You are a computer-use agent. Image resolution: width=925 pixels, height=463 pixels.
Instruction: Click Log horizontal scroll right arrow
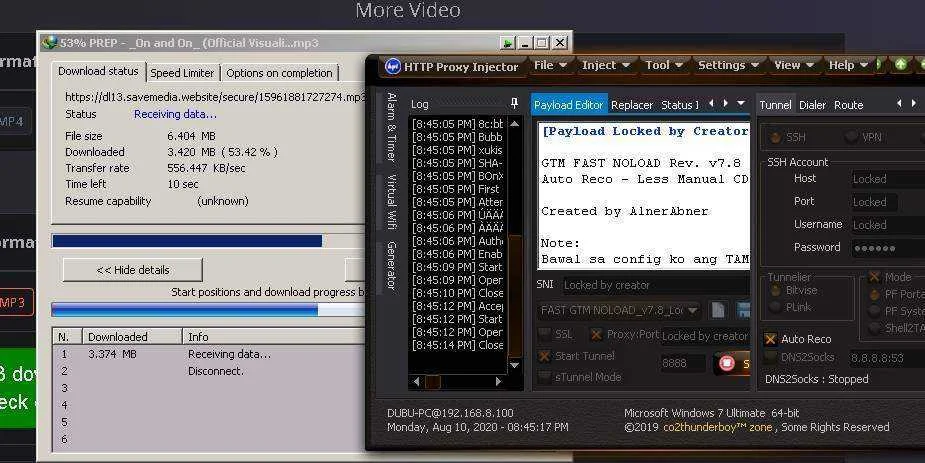tap(498, 382)
